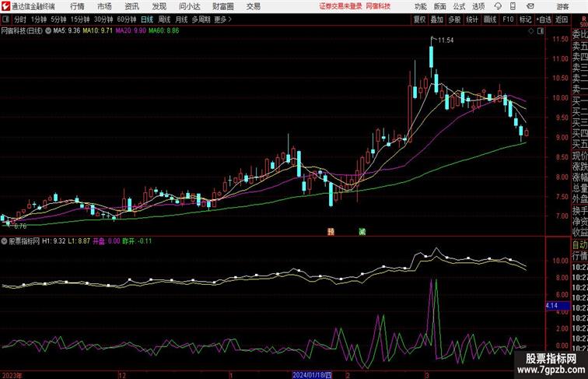Click the MA20: 9.90 label
The height and width of the screenshot is (379, 588).
[x=131, y=31]
